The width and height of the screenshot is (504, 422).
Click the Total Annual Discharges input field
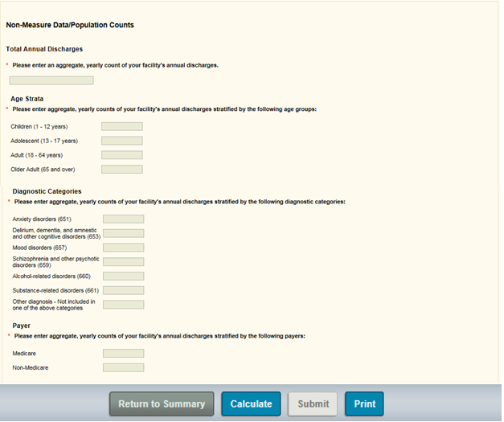[x=51, y=80]
